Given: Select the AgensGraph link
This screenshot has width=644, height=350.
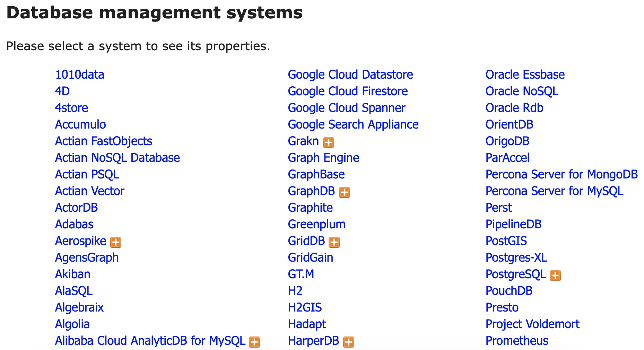Looking at the screenshot, I should [x=87, y=257].
